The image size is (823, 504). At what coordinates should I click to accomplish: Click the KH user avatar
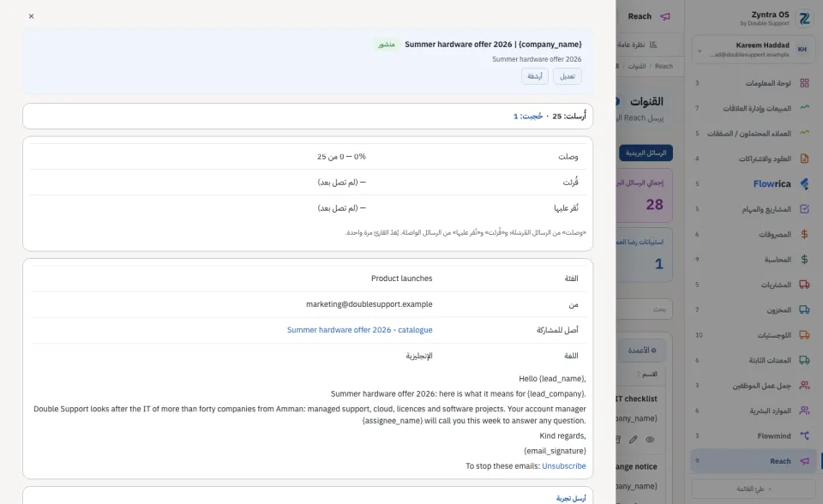[x=802, y=50]
